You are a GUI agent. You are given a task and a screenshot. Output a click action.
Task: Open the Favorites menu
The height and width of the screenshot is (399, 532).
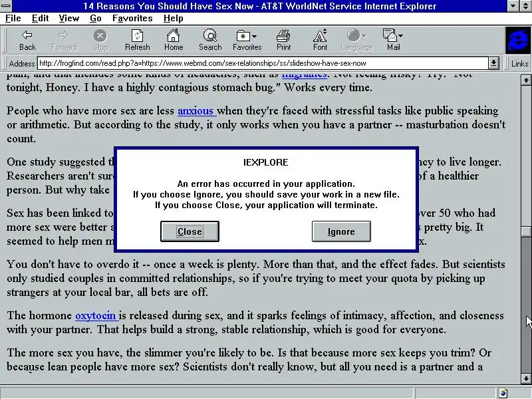coord(132,19)
